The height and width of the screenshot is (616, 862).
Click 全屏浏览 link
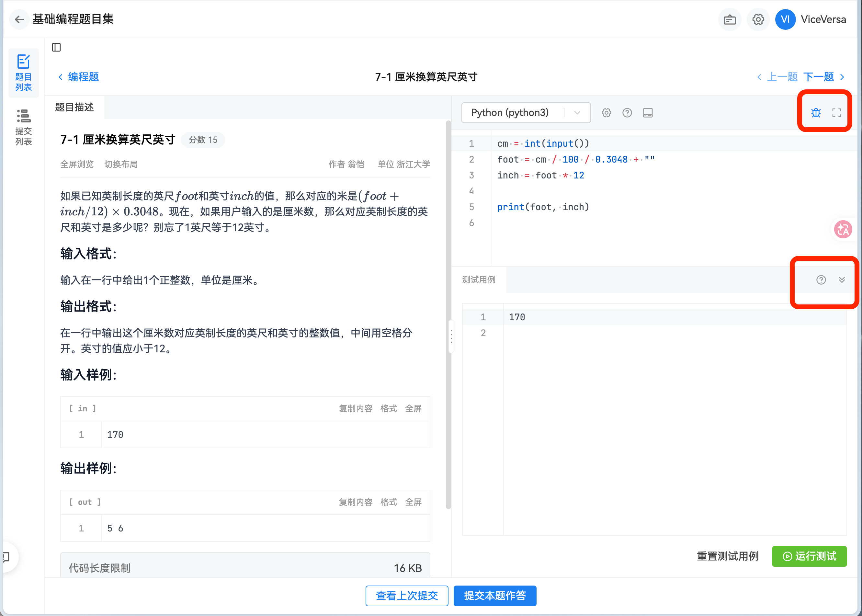pyautogui.click(x=77, y=164)
